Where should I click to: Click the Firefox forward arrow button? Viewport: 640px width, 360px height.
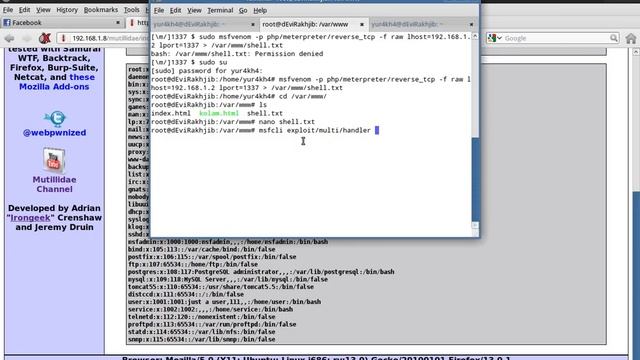pyautogui.click(x=27, y=38)
